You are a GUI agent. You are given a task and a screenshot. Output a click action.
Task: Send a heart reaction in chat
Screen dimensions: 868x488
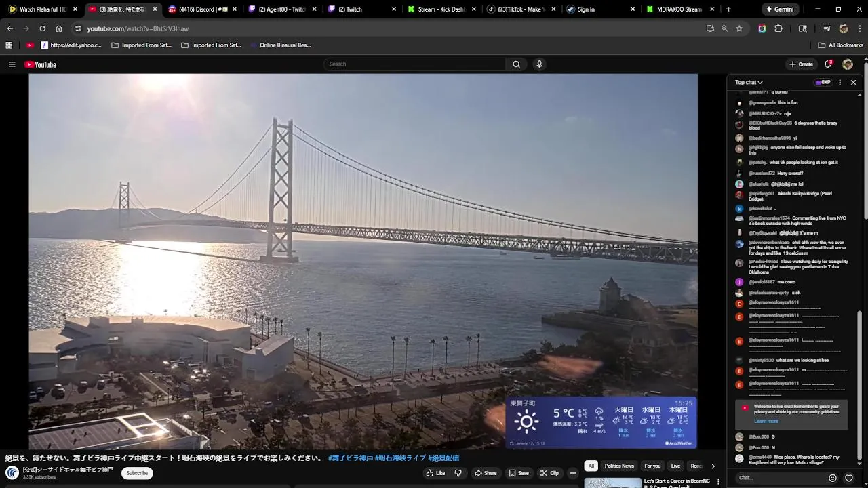[848, 478]
